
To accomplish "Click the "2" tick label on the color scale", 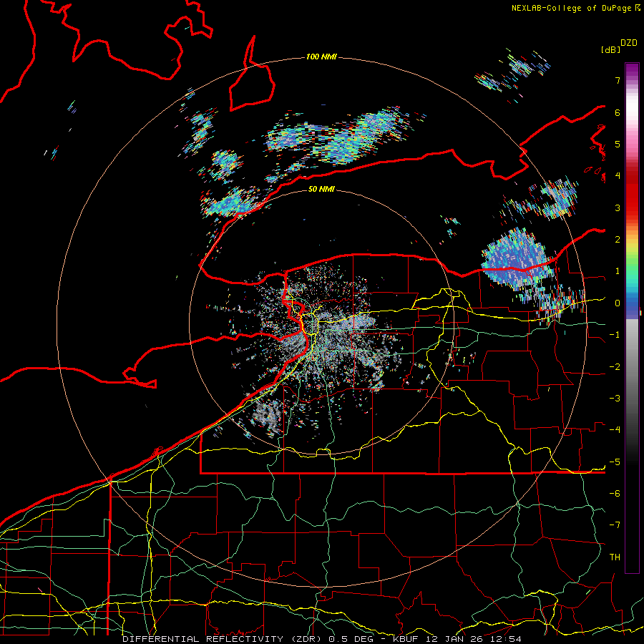I will point(618,240).
